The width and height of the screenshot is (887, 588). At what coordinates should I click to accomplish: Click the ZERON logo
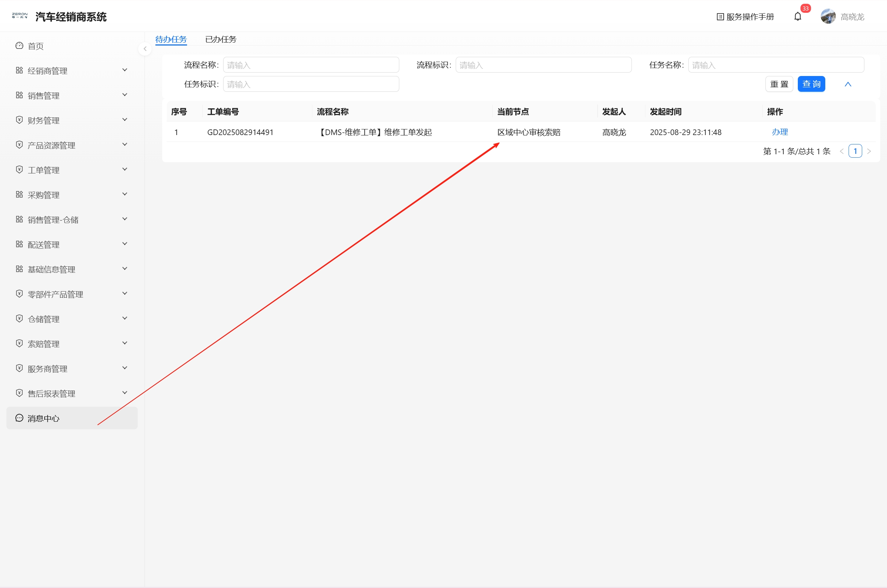coord(20,16)
